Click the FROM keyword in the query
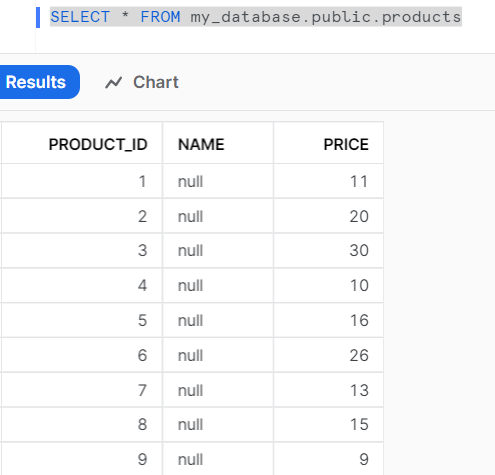 point(160,17)
